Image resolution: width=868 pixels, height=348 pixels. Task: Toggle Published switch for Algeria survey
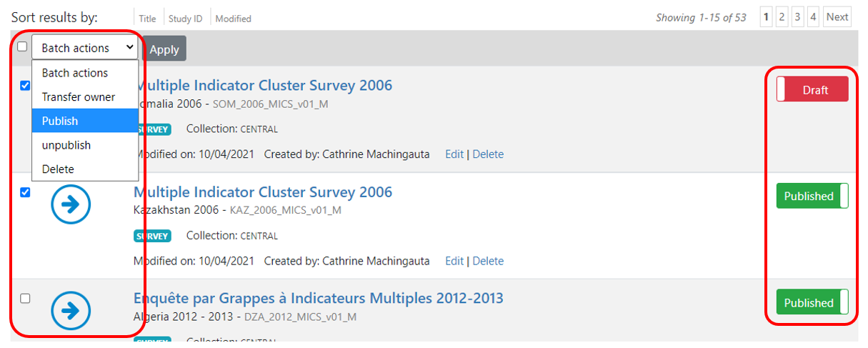point(812,302)
